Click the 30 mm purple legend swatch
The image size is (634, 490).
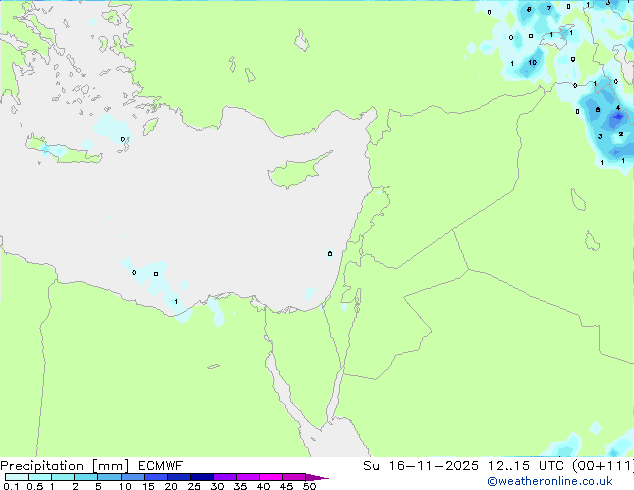click(224, 477)
